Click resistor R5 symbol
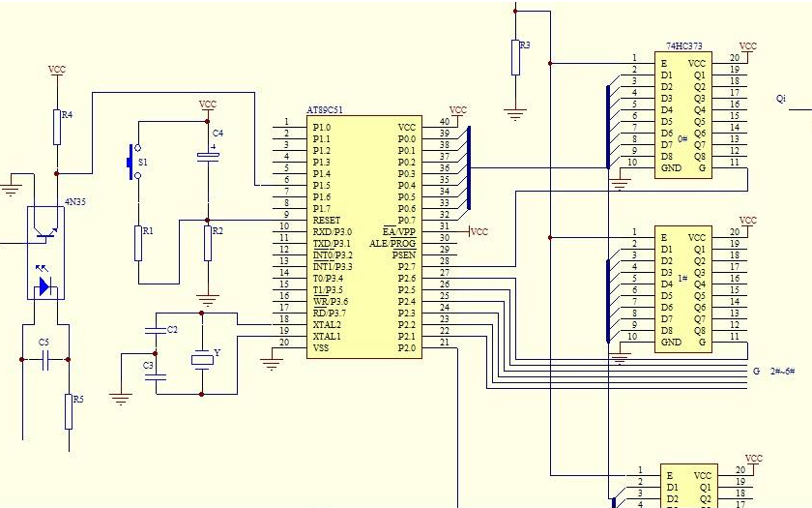The image size is (812, 508). [69, 411]
